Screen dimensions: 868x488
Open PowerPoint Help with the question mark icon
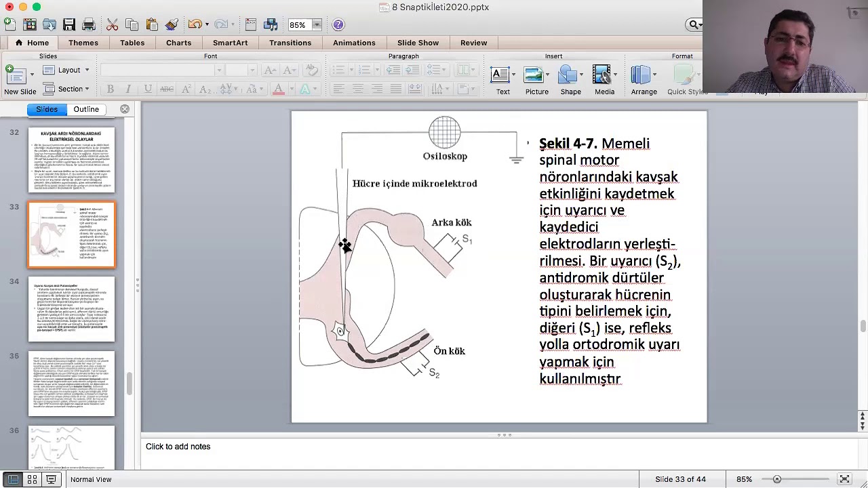click(338, 24)
